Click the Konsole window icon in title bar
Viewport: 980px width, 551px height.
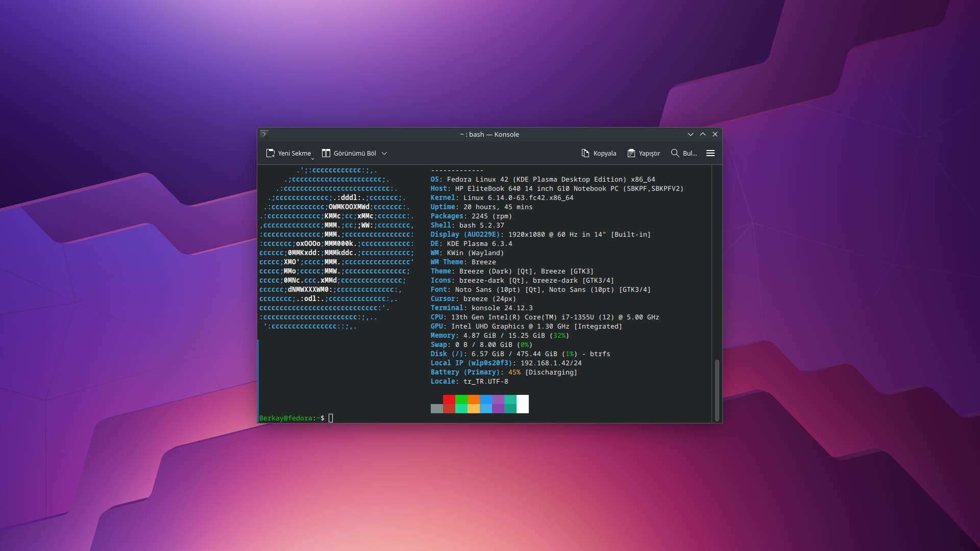[x=264, y=134]
